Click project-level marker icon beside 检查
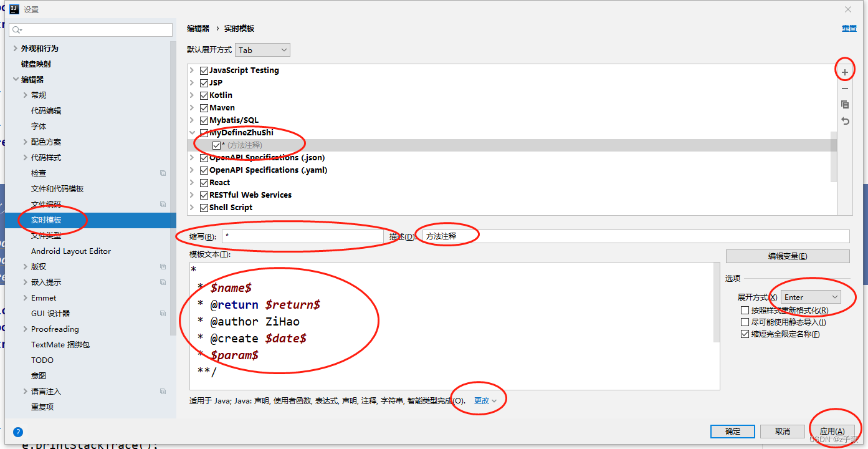The width and height of the screenshot is (868, 449). pos(163,173)
